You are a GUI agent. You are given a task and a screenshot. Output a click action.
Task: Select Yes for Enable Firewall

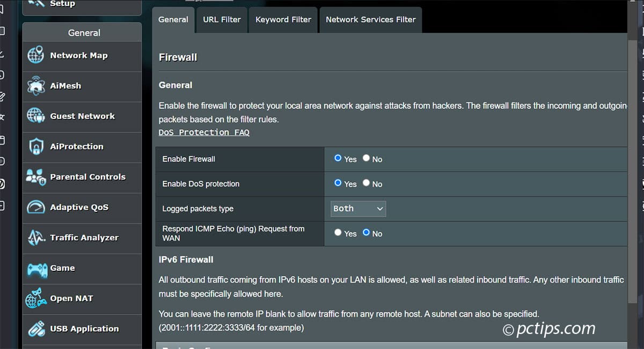339,158
